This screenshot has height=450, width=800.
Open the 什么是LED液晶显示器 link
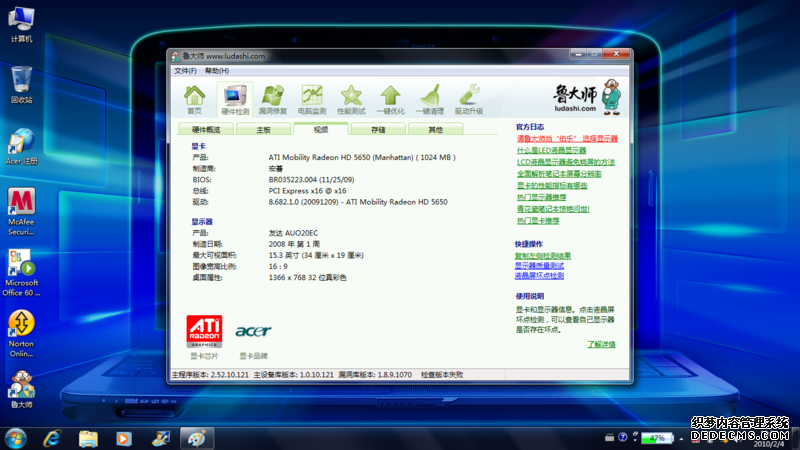[551, 151]
